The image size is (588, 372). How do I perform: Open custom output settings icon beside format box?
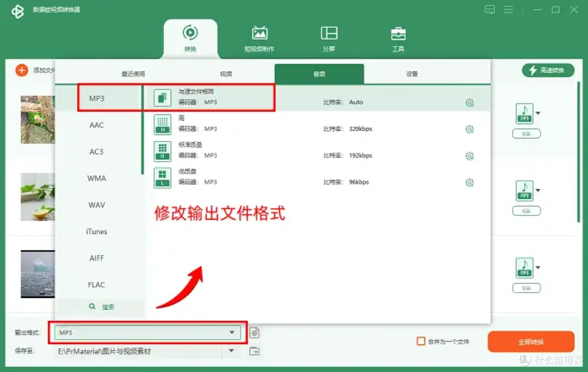point(255,333)
